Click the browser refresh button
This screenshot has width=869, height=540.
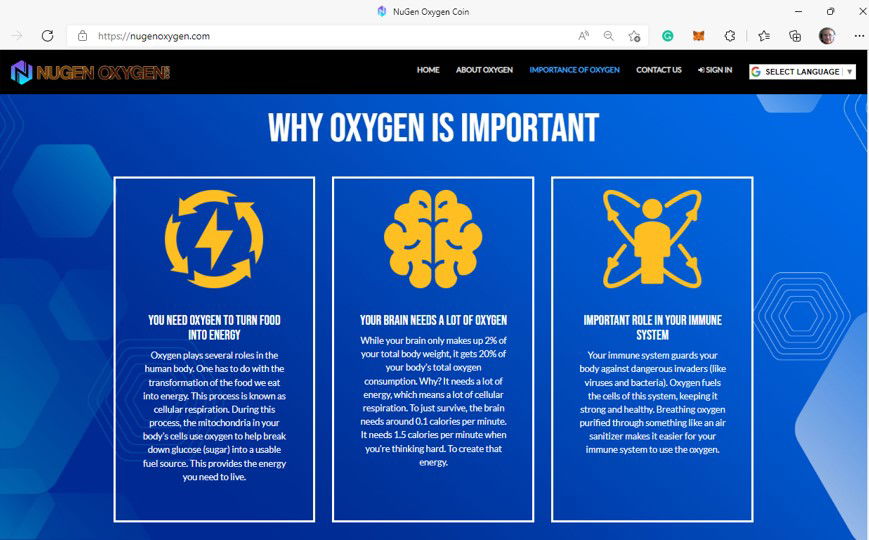(47, 36)
